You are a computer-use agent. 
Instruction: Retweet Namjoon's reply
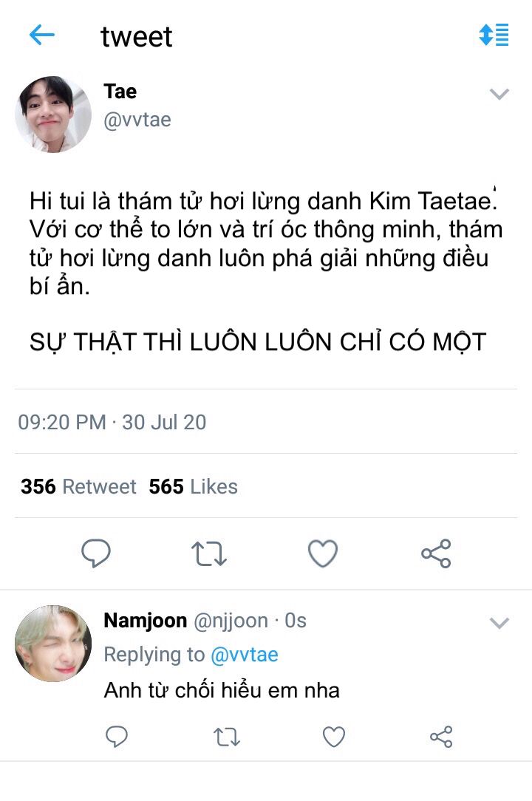pos(225,736)
